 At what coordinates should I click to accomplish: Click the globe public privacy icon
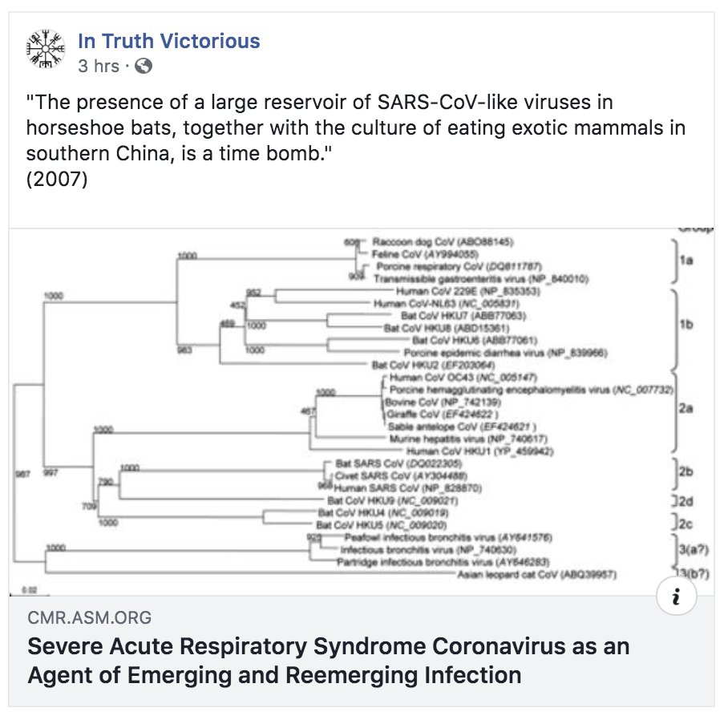tap(143, 67)
